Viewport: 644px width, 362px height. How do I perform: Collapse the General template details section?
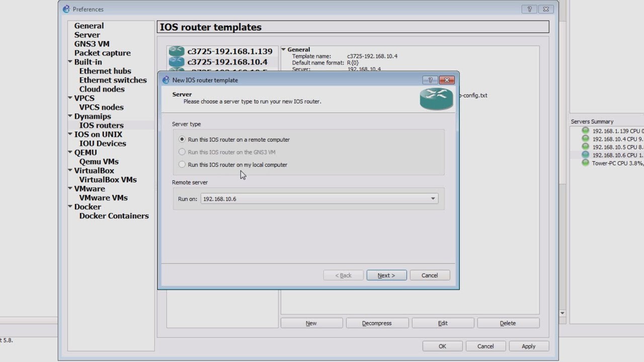coord(283,49)
